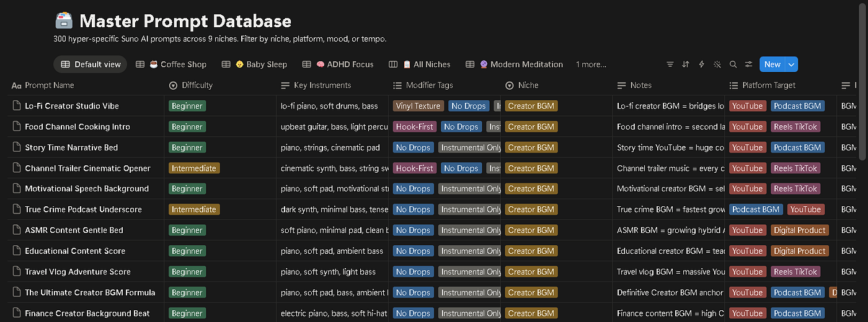
Task: Click Digital Product tag in ASMR row
Action: (x=800, y=230)
